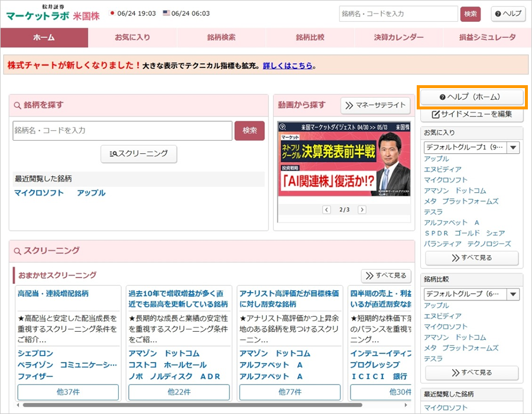Click 検索 in the 銘柄を探す panel
The height and width of the screenshot is (414, 532).
point(249,131)
